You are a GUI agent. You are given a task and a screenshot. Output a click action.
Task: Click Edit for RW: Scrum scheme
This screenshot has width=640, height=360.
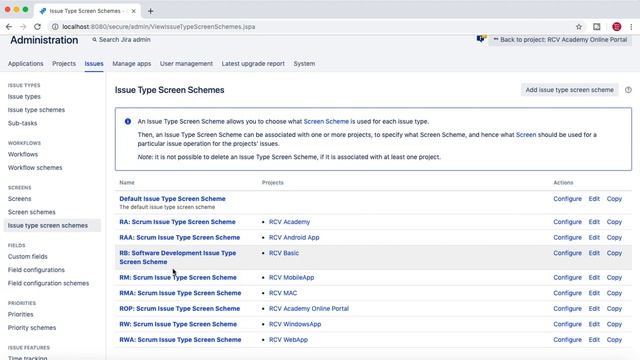point(594,324)
